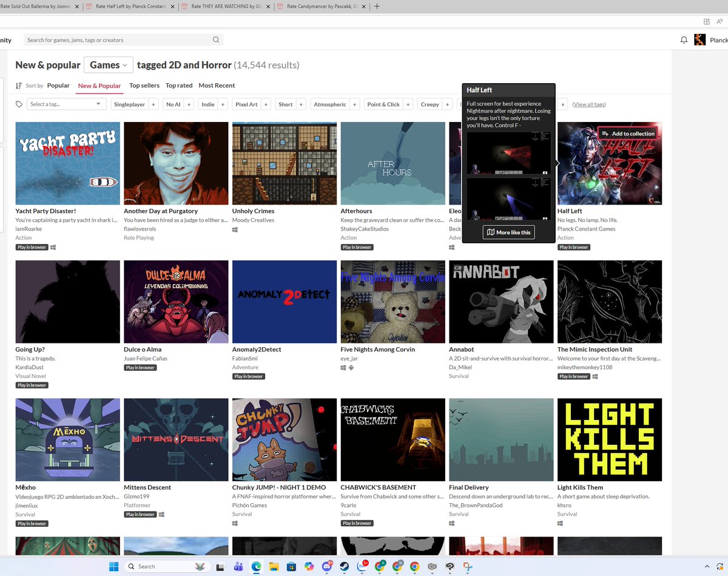The height and width of the screenshot is (576, 728).
Task: Click Light Kills Them cover thumbnail
Action: [610, 439]
